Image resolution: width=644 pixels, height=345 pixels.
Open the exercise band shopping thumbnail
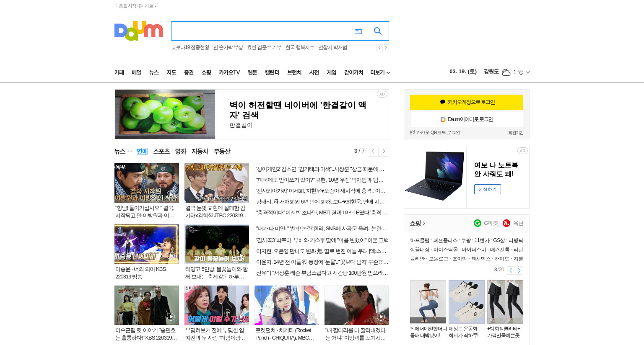428,302
